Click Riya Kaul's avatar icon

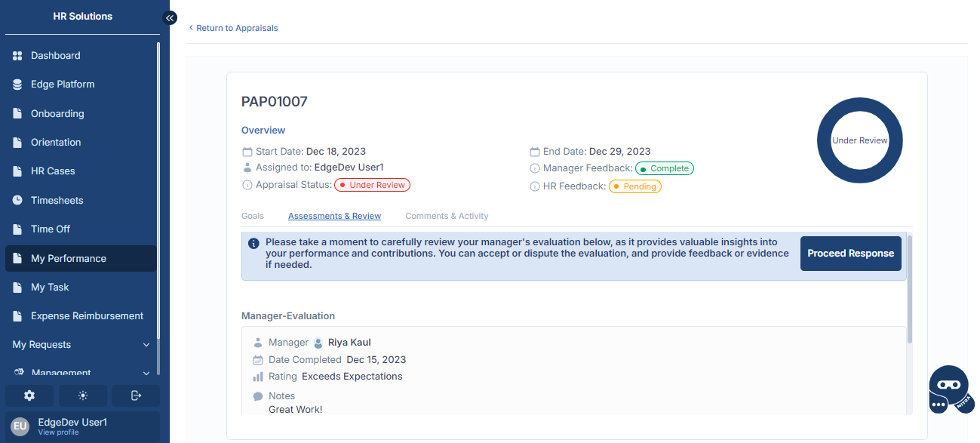pos(318,343)
